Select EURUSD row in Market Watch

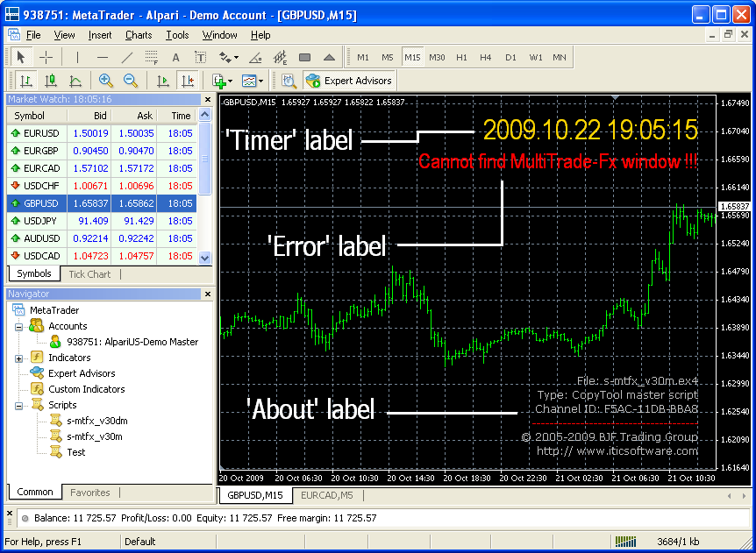coord(102,133)
